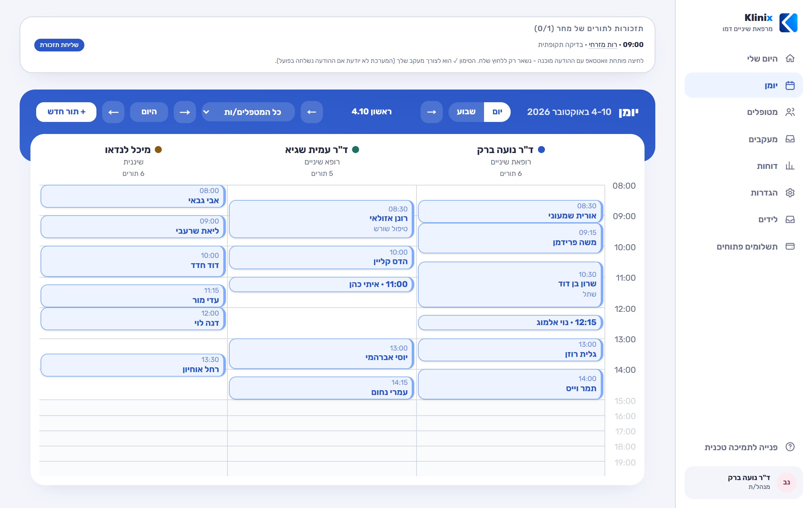Viewport: 812px width, 508px height.
Task: Switch calendar to שבוע view
Action: (466, 112)
